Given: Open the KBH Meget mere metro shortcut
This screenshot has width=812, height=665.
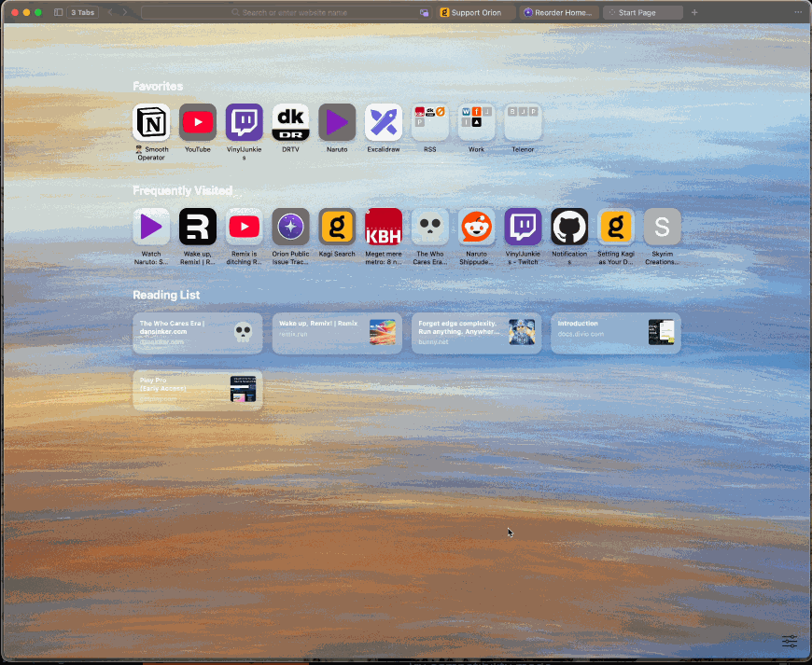Looking at the screenshot, I should [384, 227].
